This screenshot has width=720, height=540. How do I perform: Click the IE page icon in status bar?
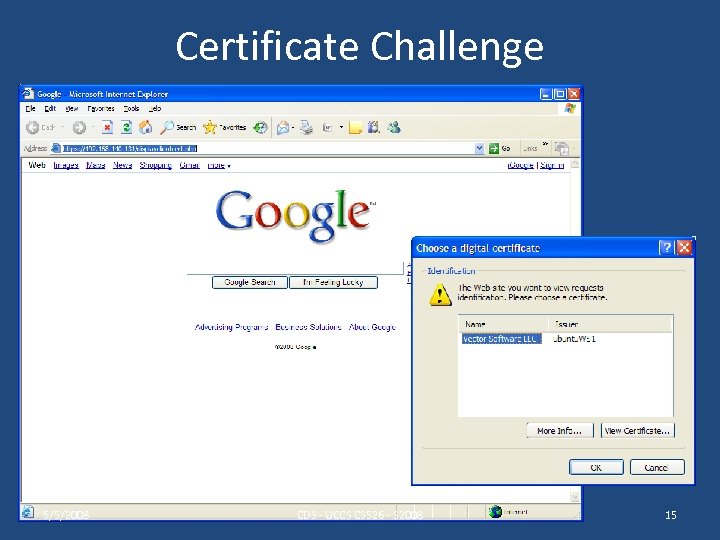pos(28,512)
